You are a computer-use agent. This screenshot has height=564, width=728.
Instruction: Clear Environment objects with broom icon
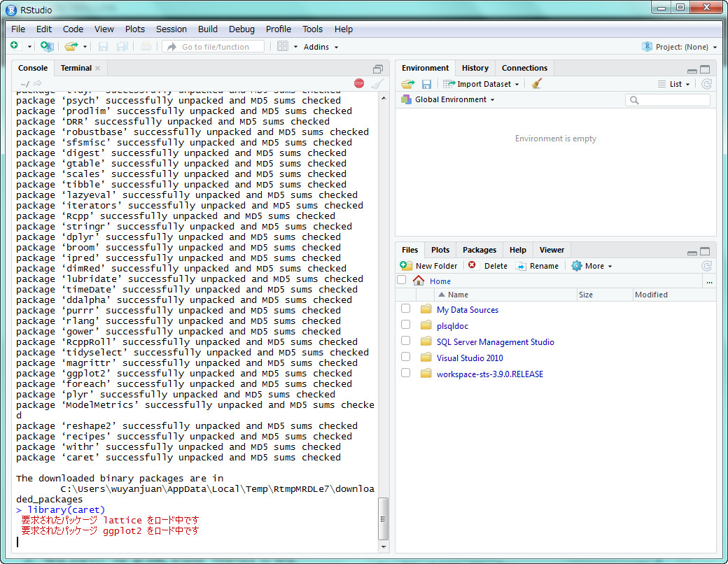537,83
